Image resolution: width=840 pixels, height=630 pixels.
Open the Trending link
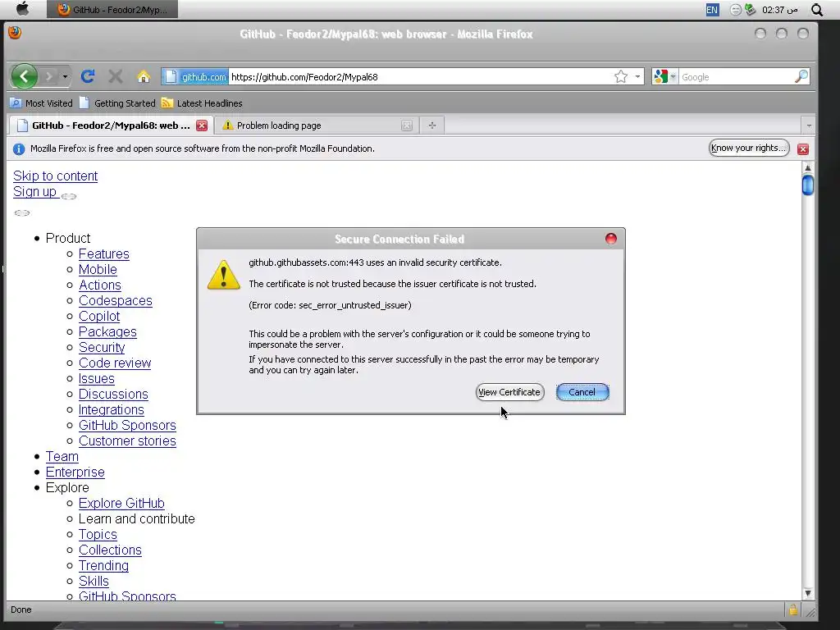click(103, 565)
